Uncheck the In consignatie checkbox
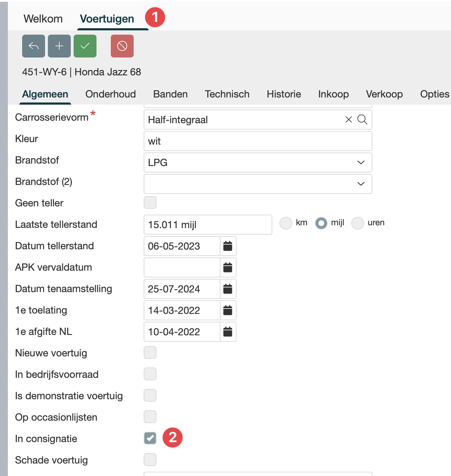 [150, 438]
